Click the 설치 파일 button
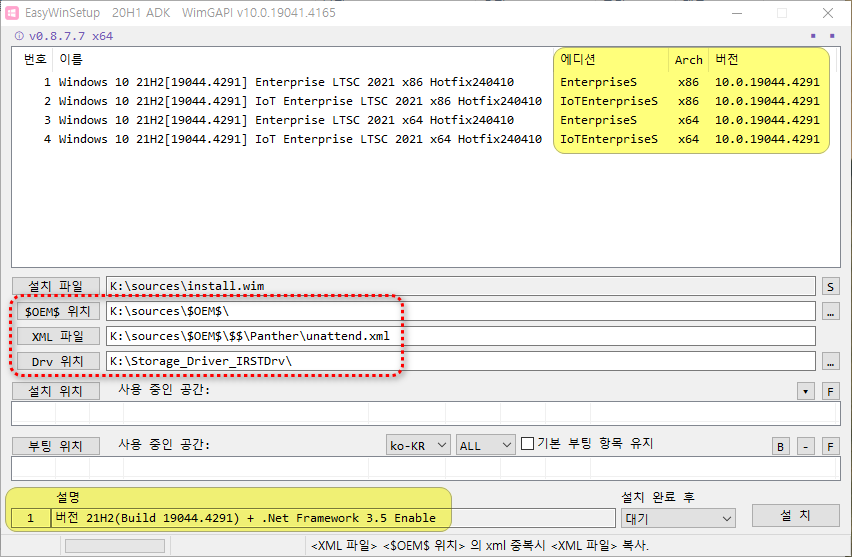 click(56, 286)
